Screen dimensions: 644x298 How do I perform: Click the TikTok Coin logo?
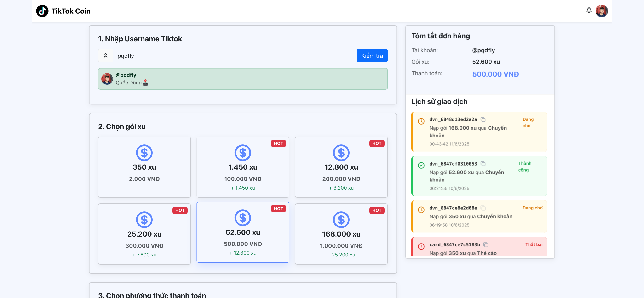[x=42, y=11]
